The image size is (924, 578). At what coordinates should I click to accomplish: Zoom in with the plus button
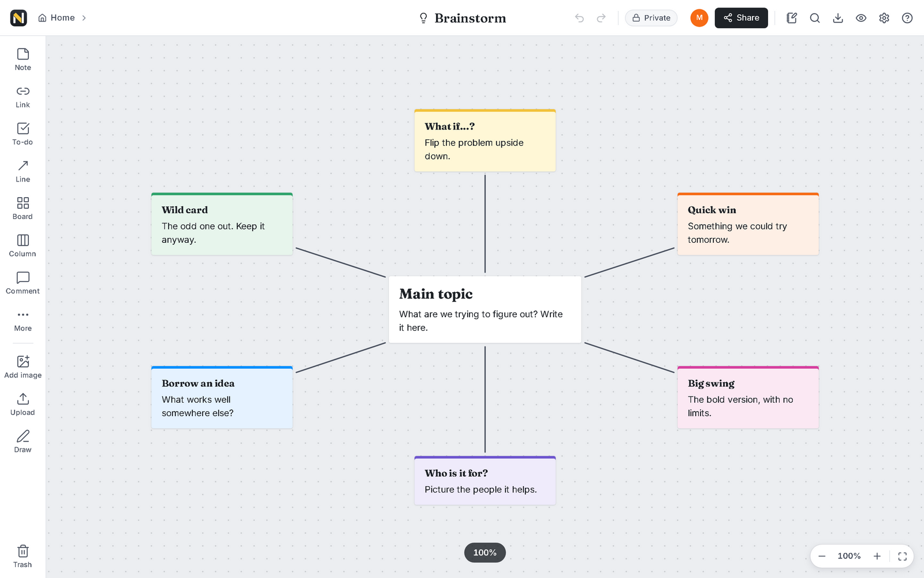[877, 556]
